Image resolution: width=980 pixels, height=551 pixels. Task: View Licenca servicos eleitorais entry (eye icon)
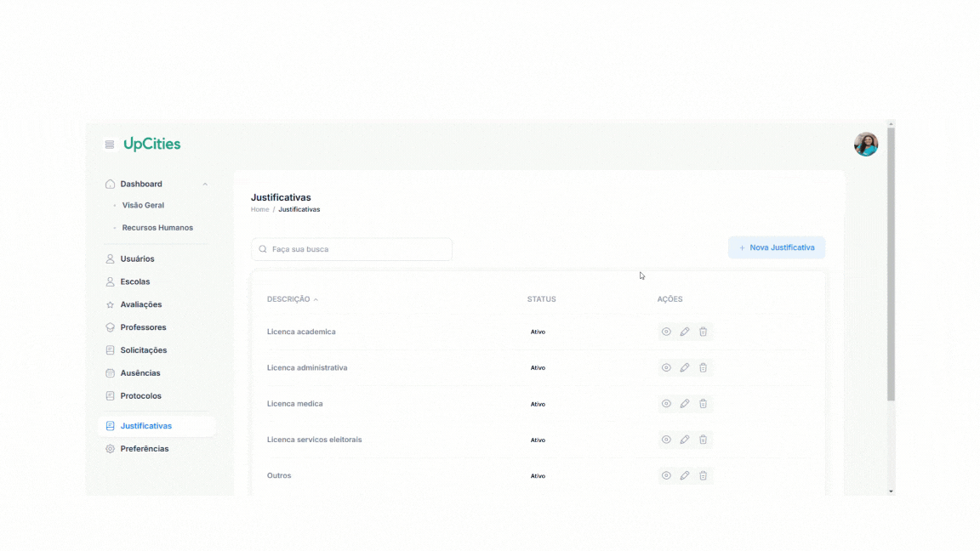(666, 440)
